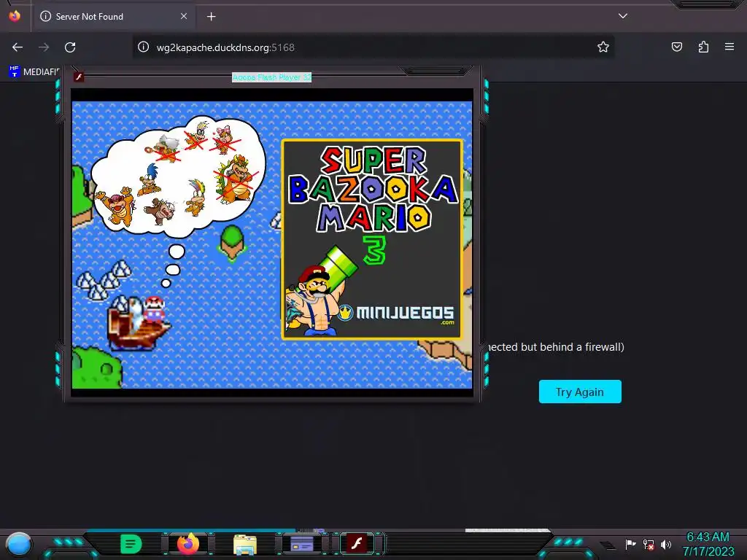The width and height of the screenshot is (747, 560).
Task: Click Mario on the ship
Action: [155, 308]
